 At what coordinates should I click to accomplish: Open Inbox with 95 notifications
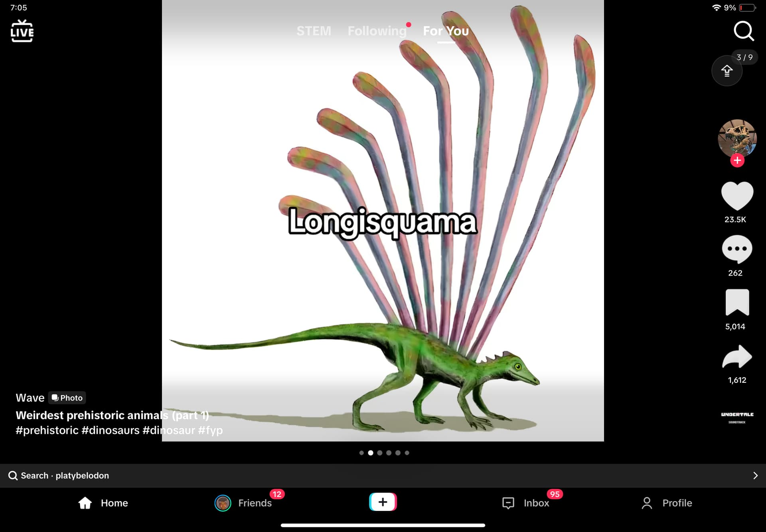[x=526, y=503]
